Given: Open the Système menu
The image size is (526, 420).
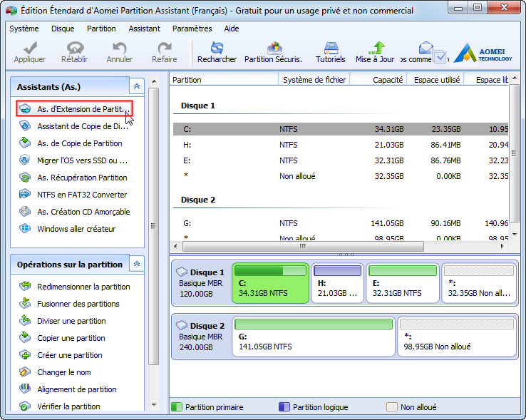Looking at the screenshot, I should tap(24, 29).
